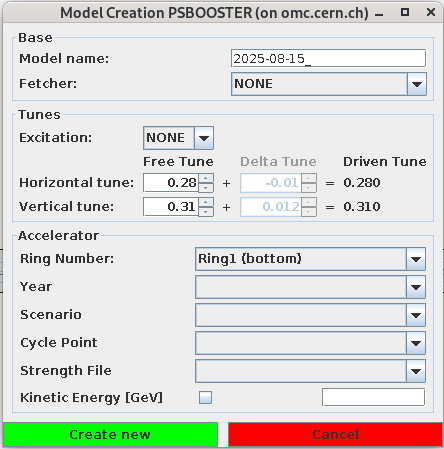The height and width of the screenshot is (449, 444).
Task: Increase Vertical free tune with up arrow
Action: (206, 202)
